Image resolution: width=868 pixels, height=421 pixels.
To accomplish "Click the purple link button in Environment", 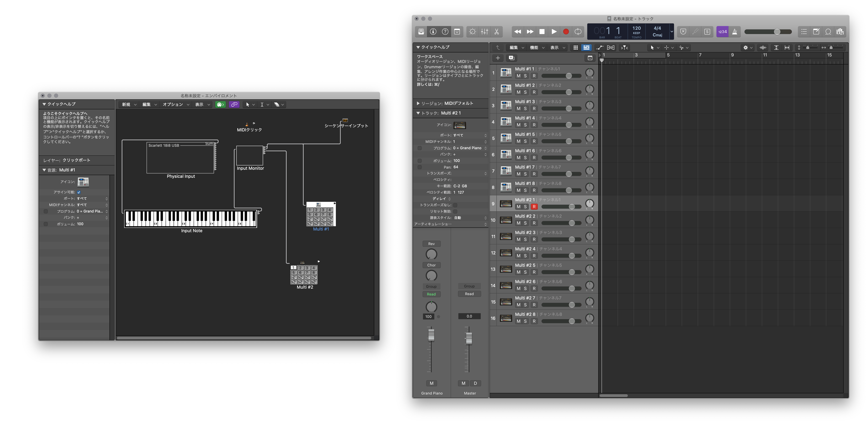I will tap(234, 104).
